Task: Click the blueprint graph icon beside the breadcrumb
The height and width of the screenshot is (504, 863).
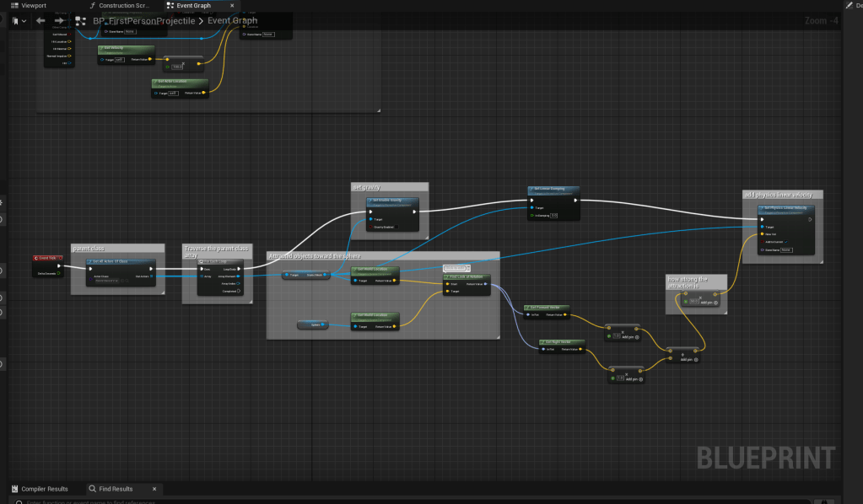Action: click(80, 20)
